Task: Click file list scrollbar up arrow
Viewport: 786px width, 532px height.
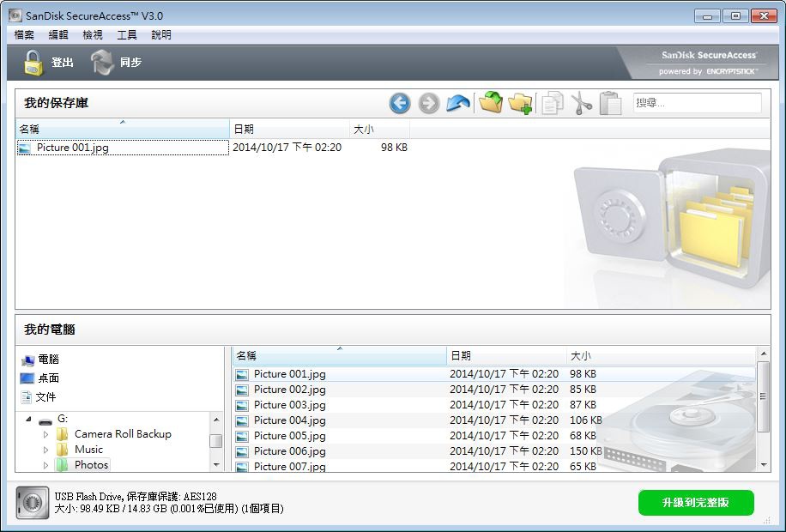Action: [764, 354]
